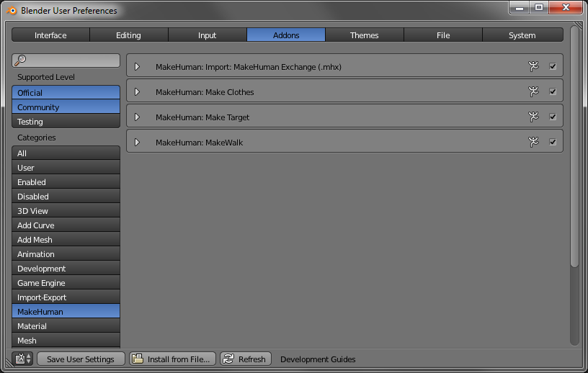
Task: Disable the MakeWalk addon checkbox
Action: (553, 142)
